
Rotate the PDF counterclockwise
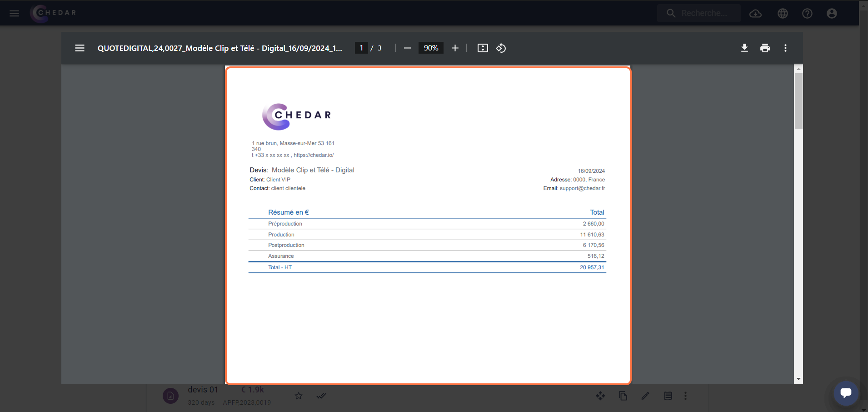point(501,48)
